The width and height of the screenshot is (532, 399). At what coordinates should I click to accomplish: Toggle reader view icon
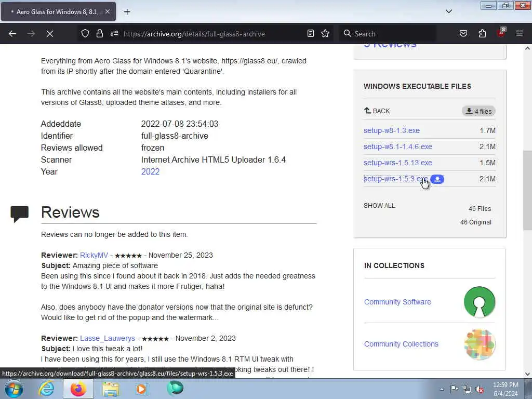click(x=311, y=33)
